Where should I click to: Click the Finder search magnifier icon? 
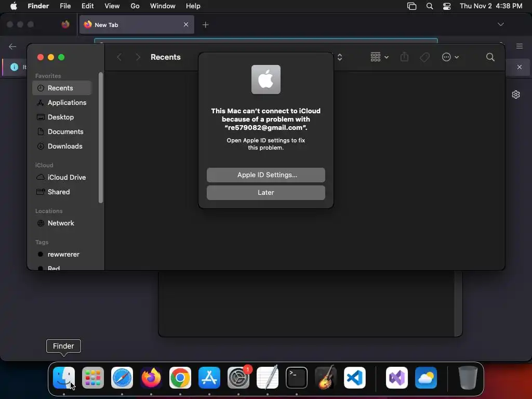pyautogui.click(x=490, y=57)
